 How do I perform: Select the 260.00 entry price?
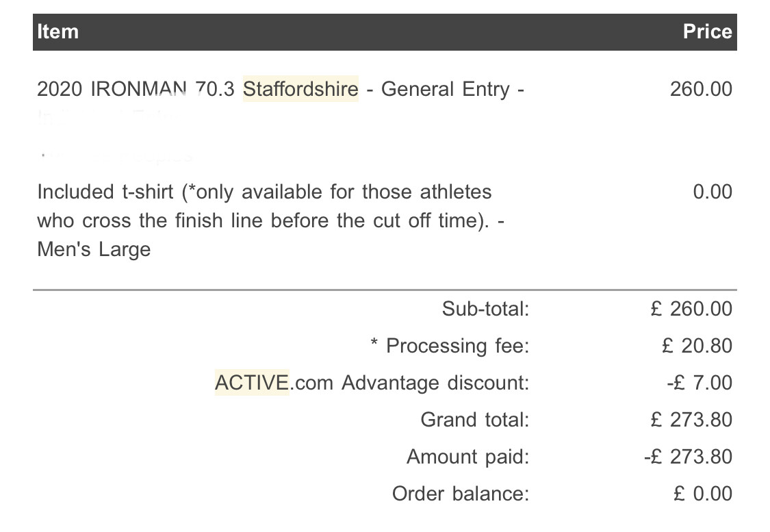(x=701, y=90)
